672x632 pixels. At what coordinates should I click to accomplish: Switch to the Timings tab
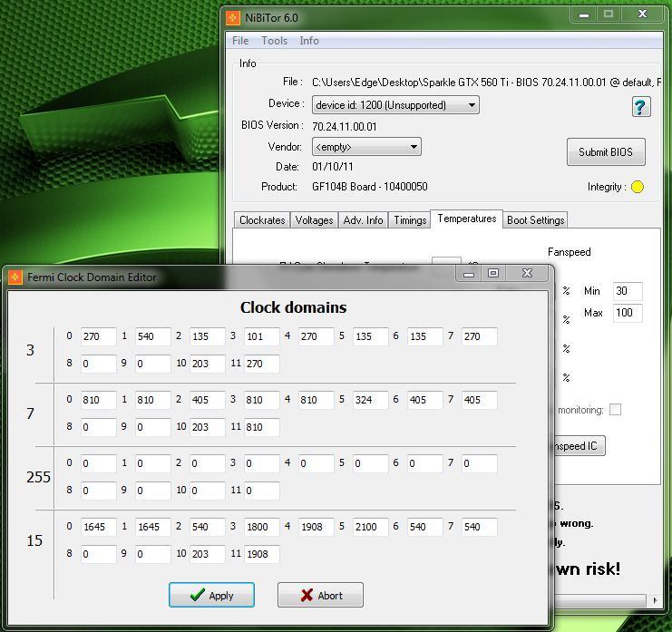point(410,220)
